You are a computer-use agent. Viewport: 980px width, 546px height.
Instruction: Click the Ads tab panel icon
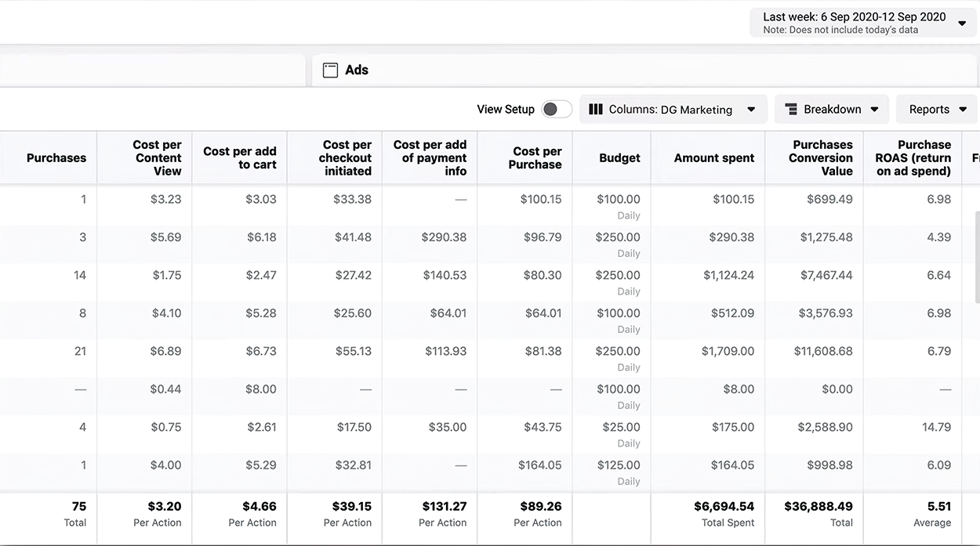330,70
